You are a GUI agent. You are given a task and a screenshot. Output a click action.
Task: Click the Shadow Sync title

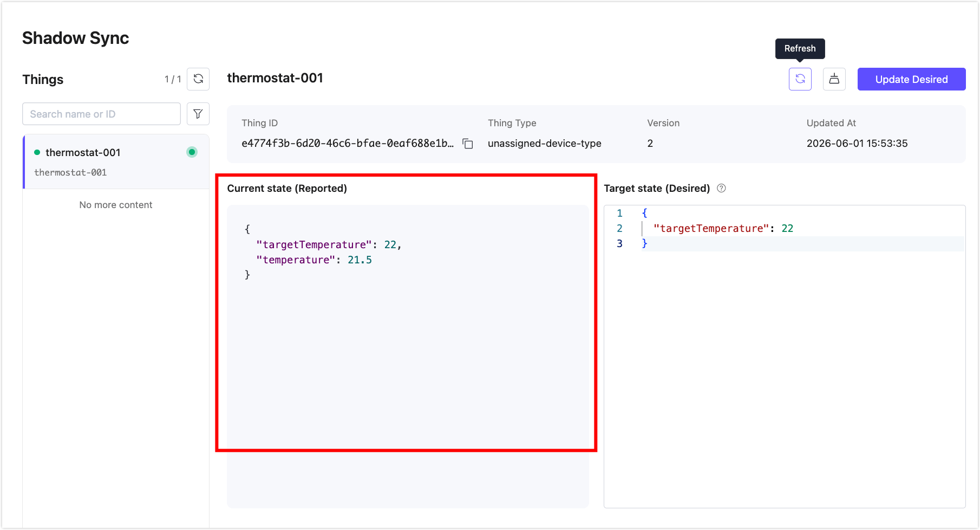pyautogui.click(x=76, y=38)
